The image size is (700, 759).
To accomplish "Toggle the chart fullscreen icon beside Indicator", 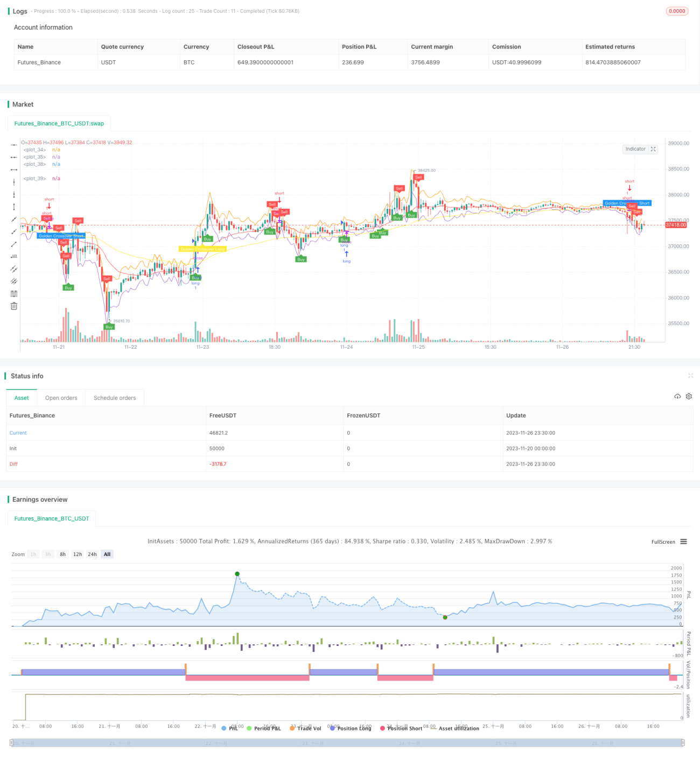I will pos(653,149).
